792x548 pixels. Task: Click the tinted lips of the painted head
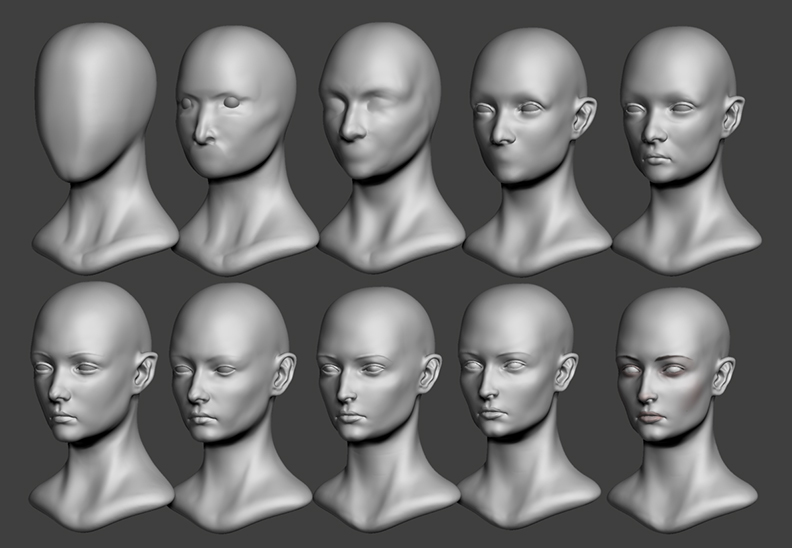(650, 417)
